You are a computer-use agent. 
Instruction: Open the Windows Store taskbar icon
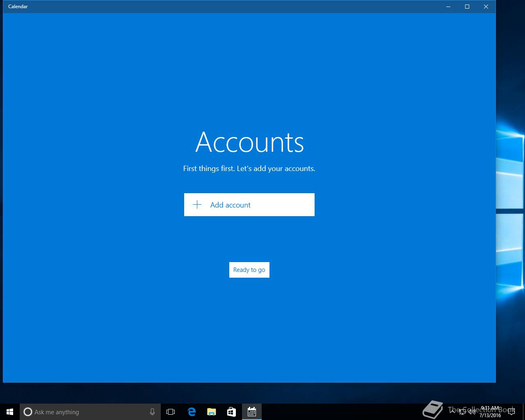(x=231, y=412)
